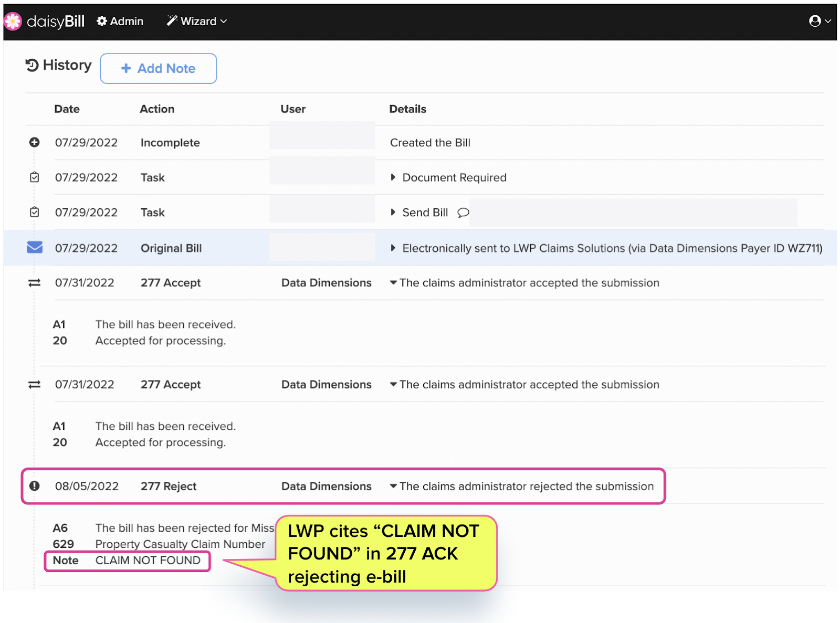Viewport: 840px width, 623px height.
Task: Click the Action column header
Action: pos(157,109)
